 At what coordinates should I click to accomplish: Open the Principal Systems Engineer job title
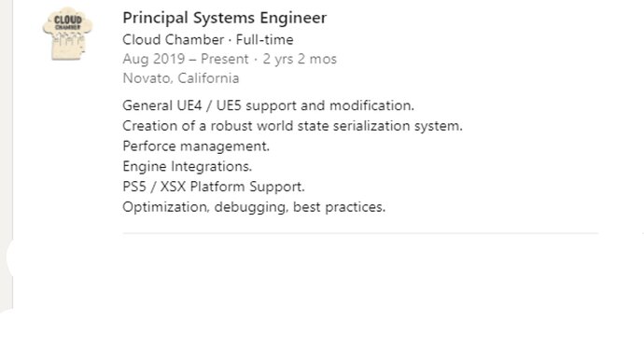click(224, 18)
